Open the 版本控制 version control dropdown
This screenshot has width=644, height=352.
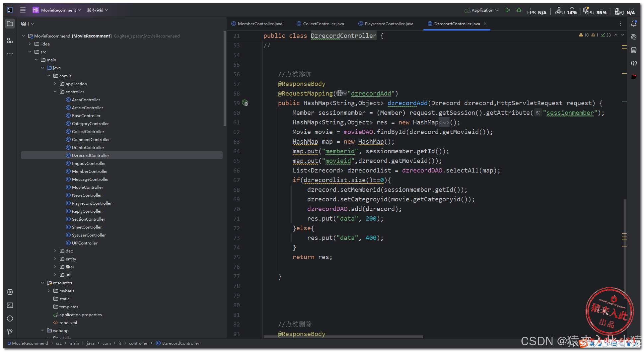(x=98, y=10)
